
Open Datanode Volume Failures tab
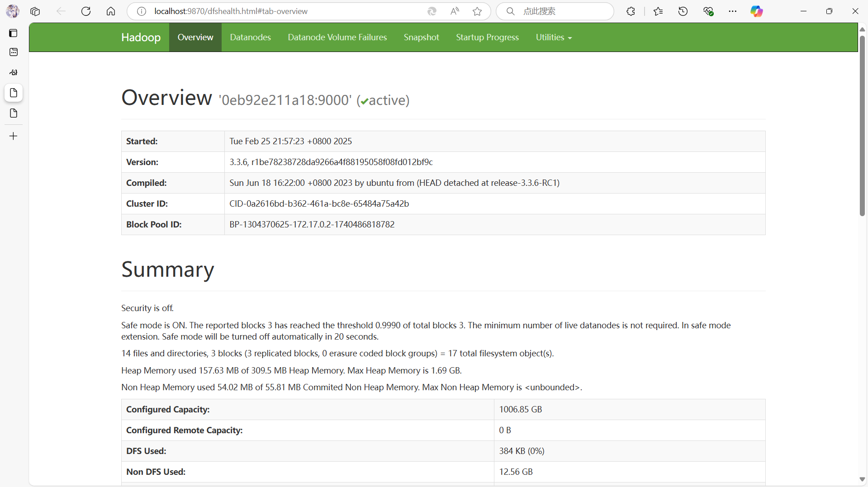pos(337,38)
